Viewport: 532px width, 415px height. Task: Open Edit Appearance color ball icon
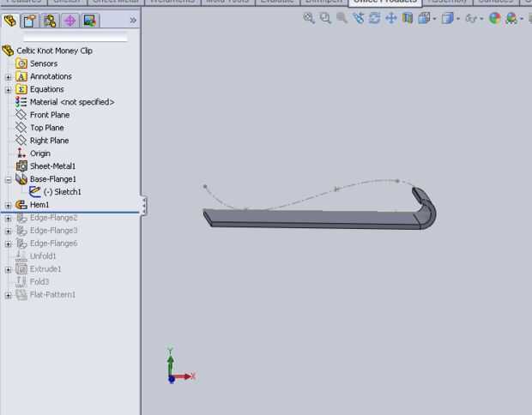[x=495, y=18]
